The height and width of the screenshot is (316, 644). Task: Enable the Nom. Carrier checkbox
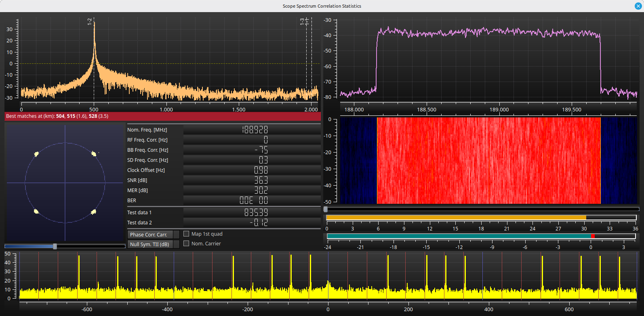pyautogui.click(x=186, y=243)
